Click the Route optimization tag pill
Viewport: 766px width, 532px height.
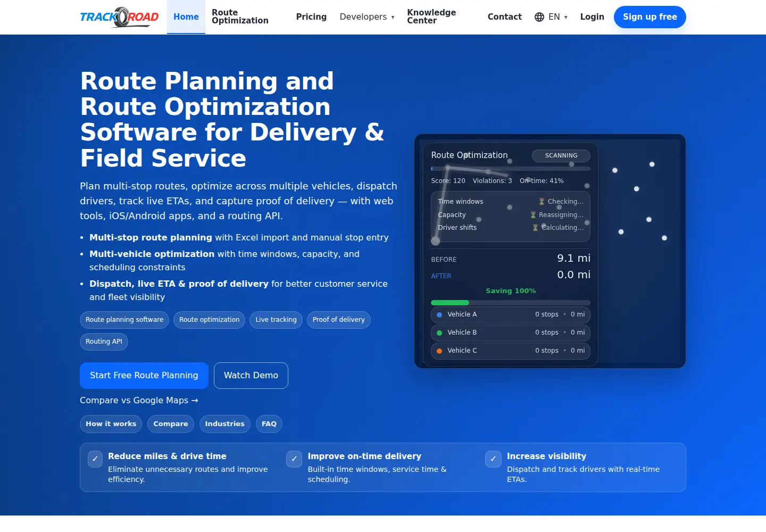pyautogui.click(x=210, y=320)
